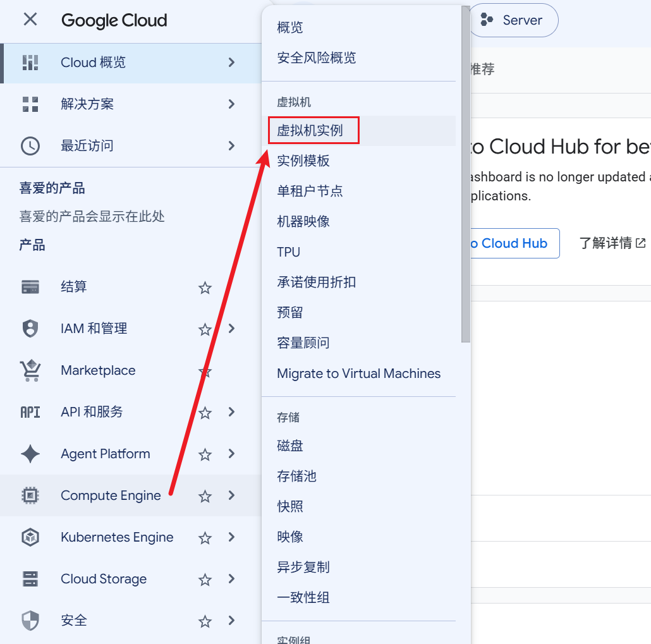Expand the Compute Engine submenu chevron

pyautogui.click(x=232, y=495)
